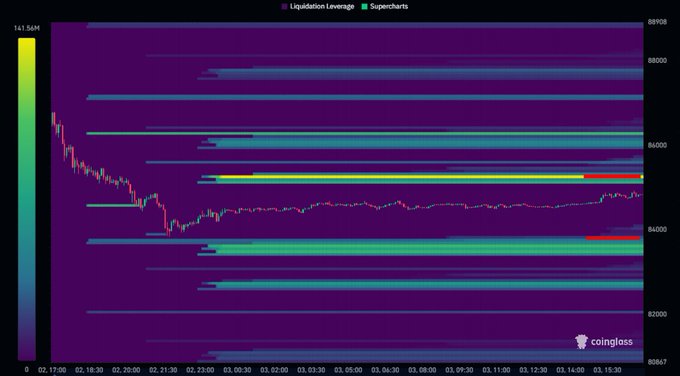The image size is (680, 376).
Task: Click the 03, 03:30 time label
Action: point(311,370)
